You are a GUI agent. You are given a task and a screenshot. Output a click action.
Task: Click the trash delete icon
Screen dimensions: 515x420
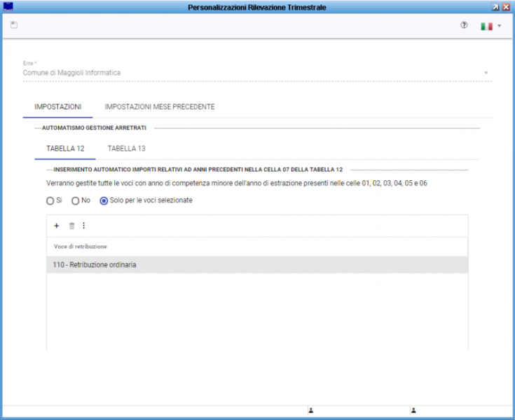72,226
